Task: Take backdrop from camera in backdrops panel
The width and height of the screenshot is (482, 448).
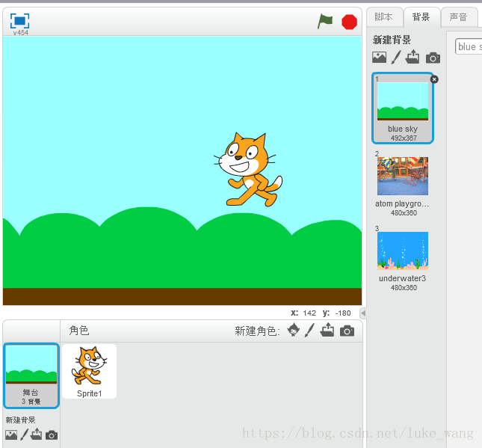Action: tap(433, 58)
